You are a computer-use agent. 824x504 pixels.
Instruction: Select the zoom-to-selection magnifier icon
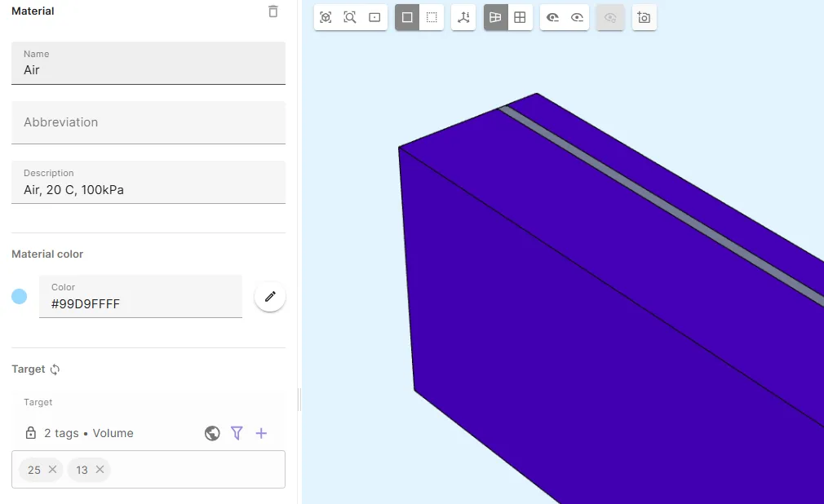point(350,17)
